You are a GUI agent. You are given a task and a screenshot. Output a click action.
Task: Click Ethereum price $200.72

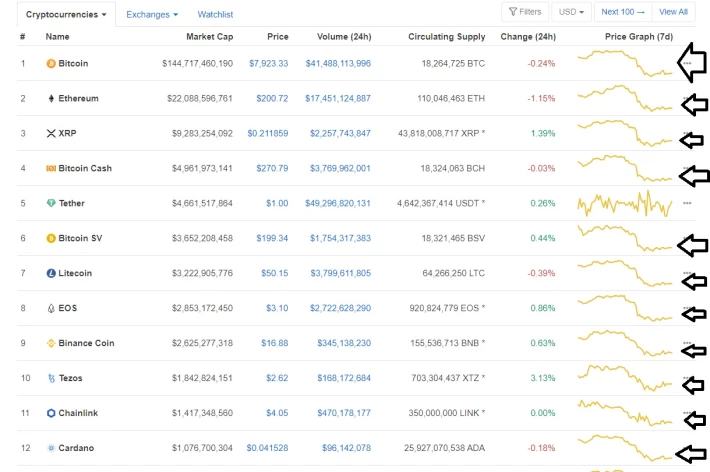272,98
